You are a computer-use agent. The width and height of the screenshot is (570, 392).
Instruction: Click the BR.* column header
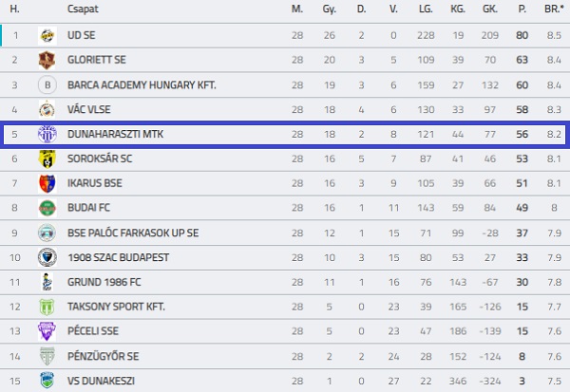554,9
